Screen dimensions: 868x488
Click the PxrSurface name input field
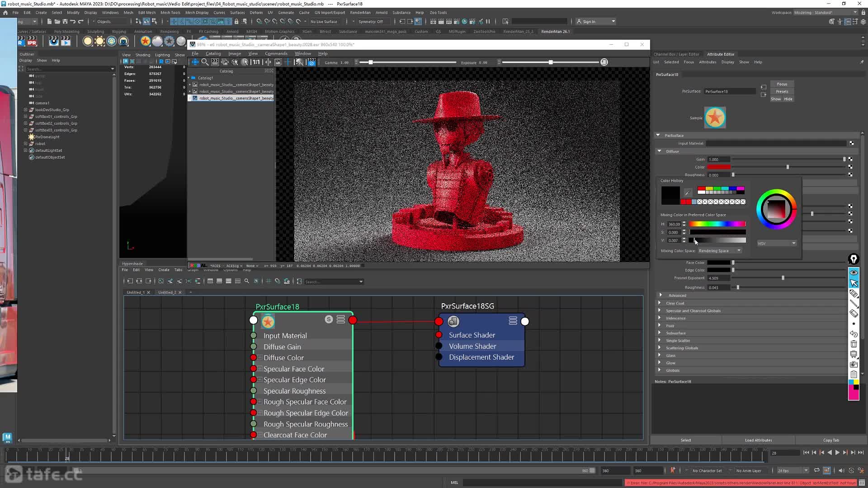[730, 91]
